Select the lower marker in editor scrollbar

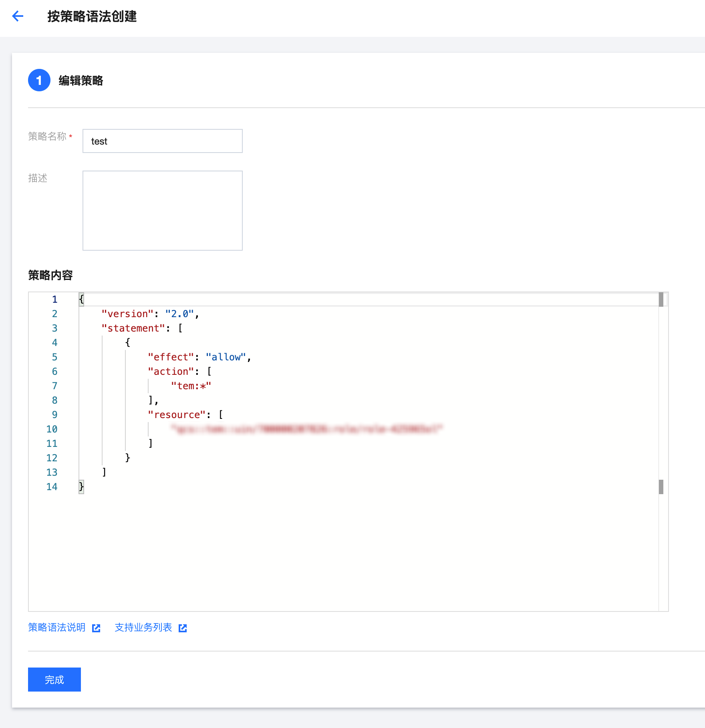(661, 487)
